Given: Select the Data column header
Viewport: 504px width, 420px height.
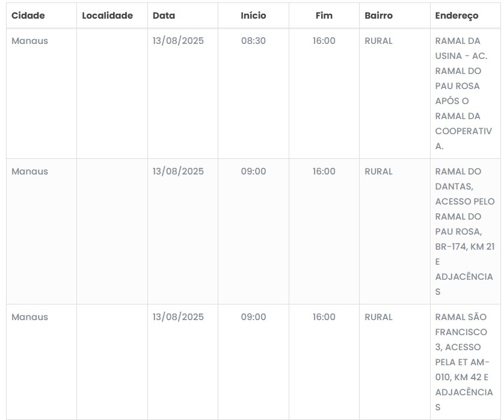Looking at the screenshot, I should pos(164,16).
